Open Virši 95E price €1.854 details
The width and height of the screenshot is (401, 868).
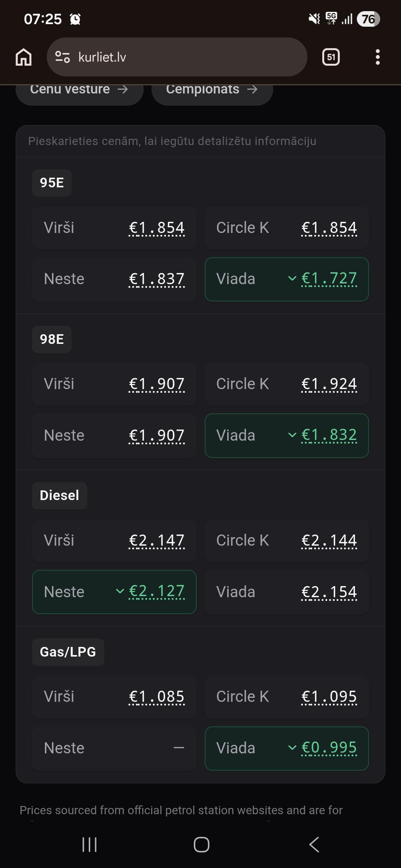point(156,228)
